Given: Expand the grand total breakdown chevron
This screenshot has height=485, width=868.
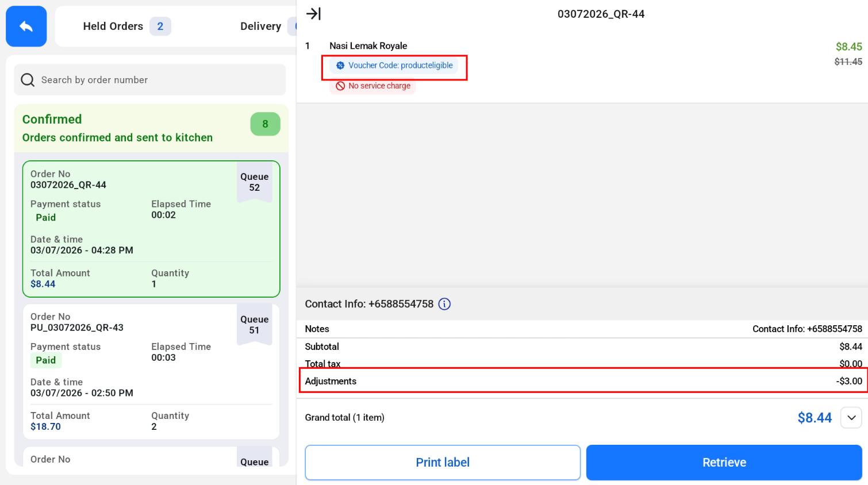Looking at the screenshot, I should [851, 418].
